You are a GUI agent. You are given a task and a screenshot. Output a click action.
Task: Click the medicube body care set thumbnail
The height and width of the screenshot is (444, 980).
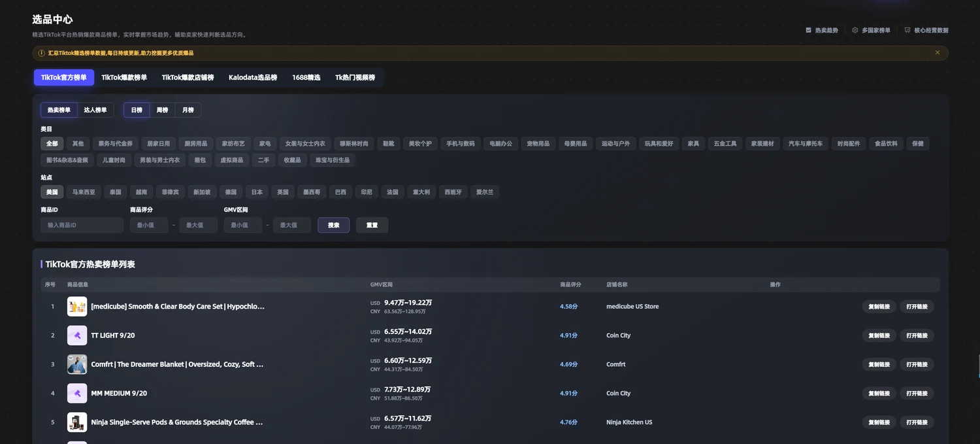pos(77,307)
